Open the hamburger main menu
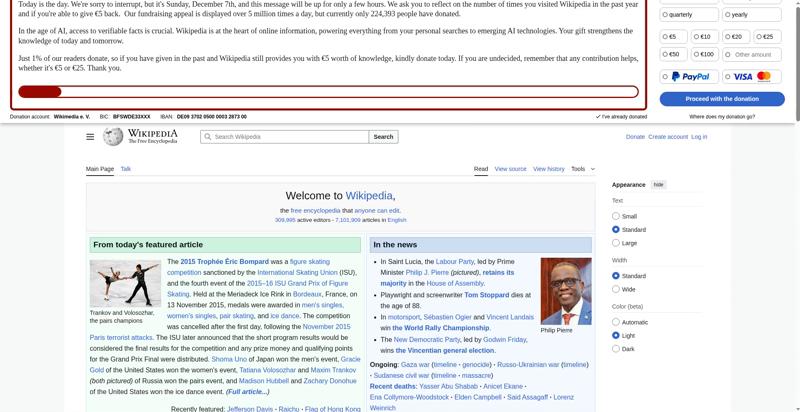The height and width of the screenshot is (412, 800). pos(90,137)
